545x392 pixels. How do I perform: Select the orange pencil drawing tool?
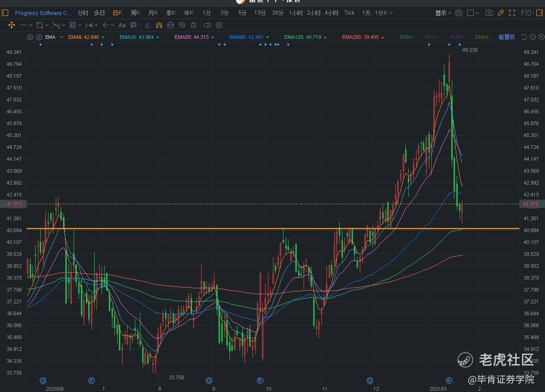[501, 13]
